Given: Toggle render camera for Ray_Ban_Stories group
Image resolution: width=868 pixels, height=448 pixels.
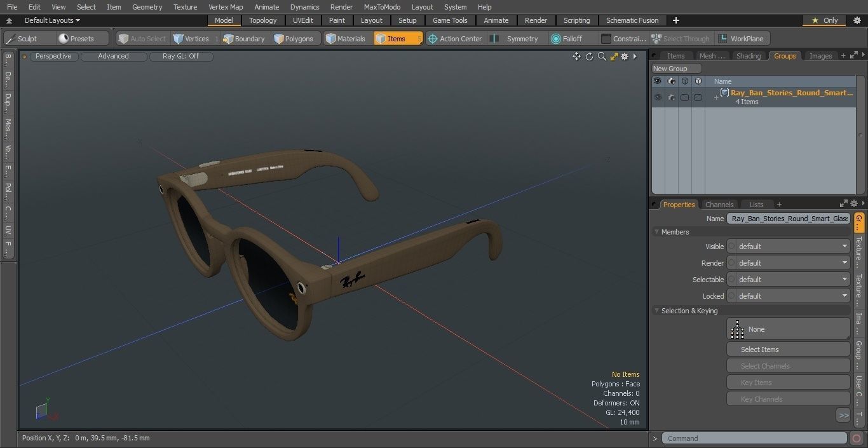Looking at the screenshot, I should (671, 97).
